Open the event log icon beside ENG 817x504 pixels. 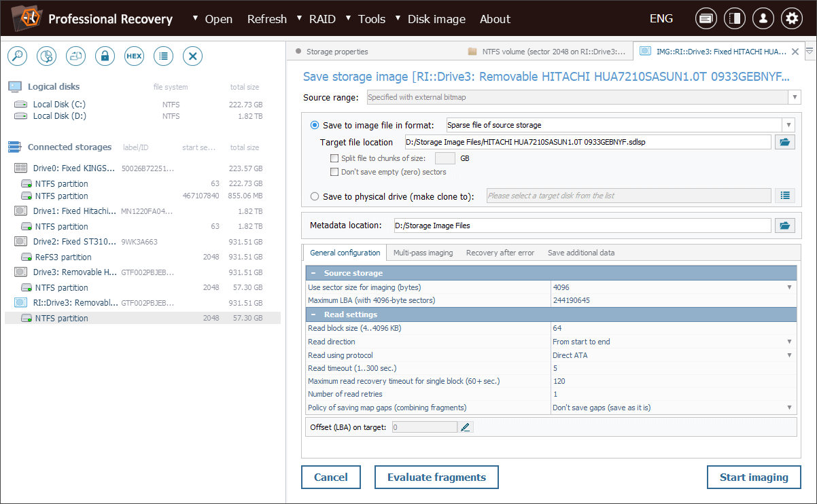[706, 18]
